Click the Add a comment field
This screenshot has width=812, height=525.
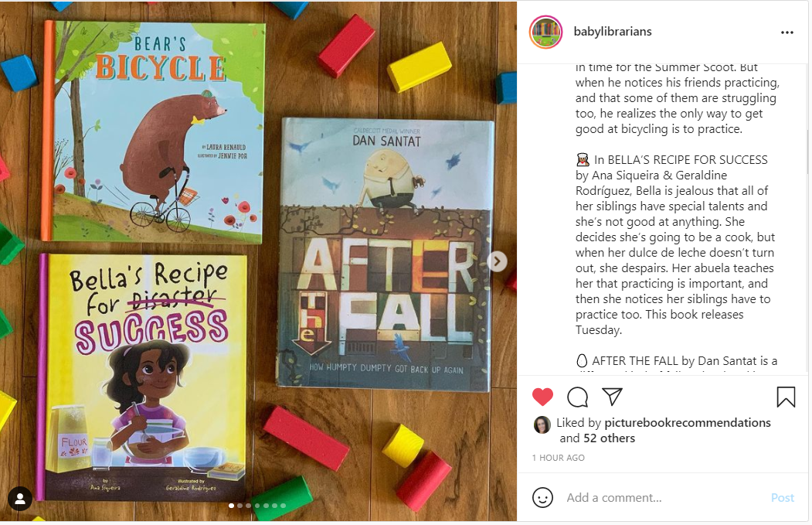(663, 497)
